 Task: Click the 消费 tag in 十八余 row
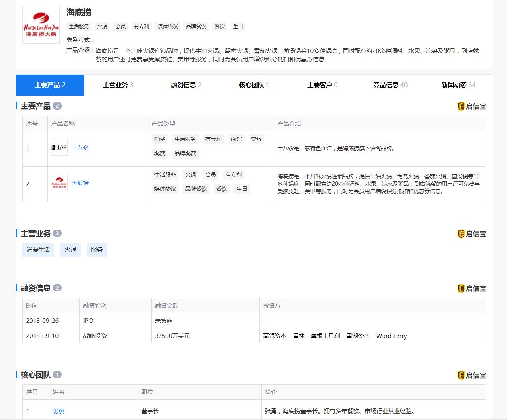click(x=160, y=139)
